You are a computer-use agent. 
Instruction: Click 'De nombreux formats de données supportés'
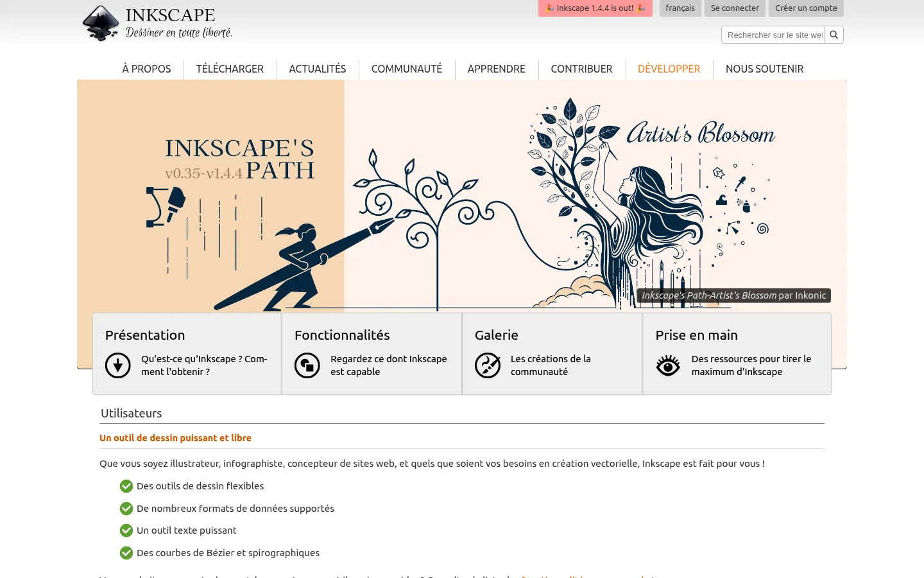[235, 509]
